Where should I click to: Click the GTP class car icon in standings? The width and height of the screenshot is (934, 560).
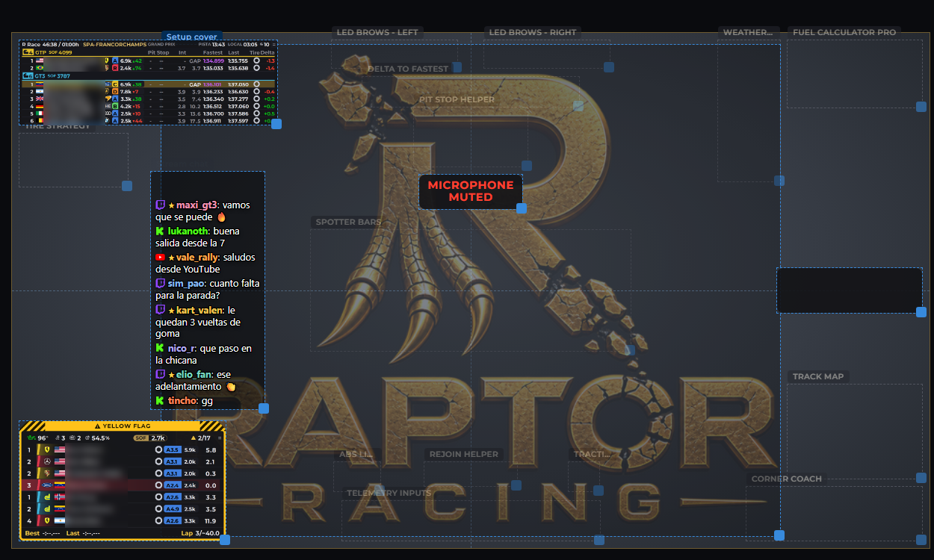click(28, 52)
